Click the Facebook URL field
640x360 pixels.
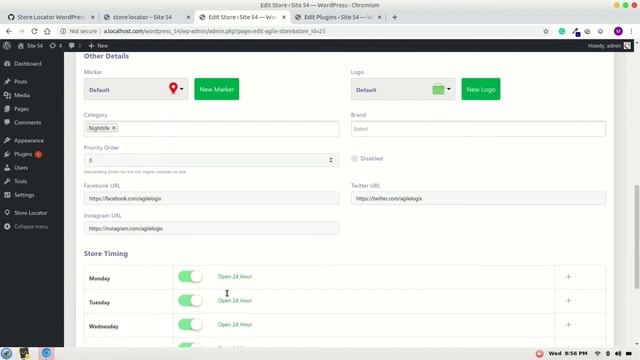pyautogui.click(x=211, y=198)
